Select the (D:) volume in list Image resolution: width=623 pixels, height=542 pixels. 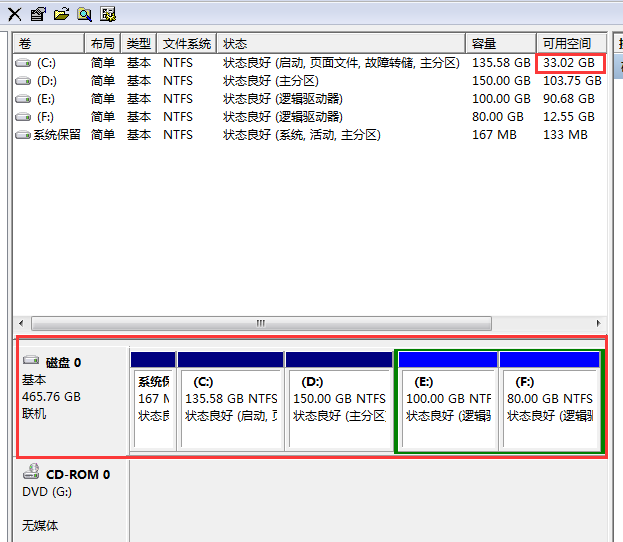[x=46, y=81]
